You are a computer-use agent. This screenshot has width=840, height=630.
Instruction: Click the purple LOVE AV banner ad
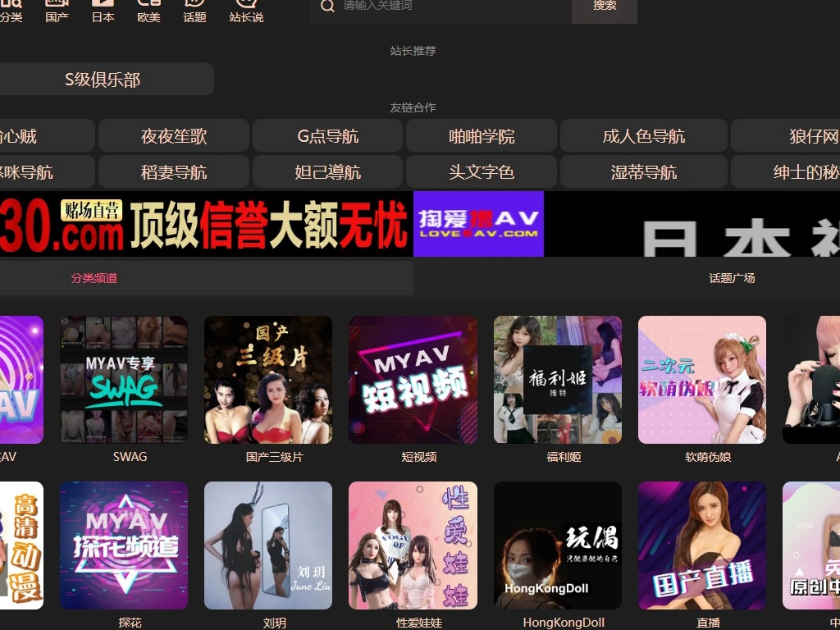478,224
